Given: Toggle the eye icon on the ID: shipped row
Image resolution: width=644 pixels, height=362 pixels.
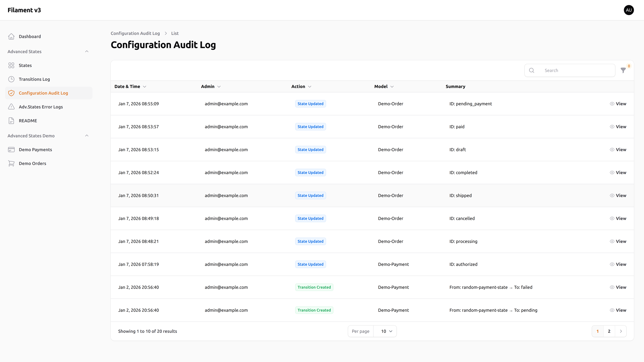Looking at the screenshot, I should pyautogui.click(x=612, y=195).
